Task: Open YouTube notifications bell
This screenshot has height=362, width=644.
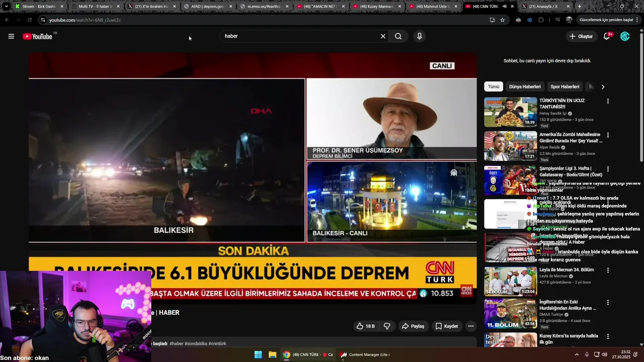Action: tap(607, 36)
